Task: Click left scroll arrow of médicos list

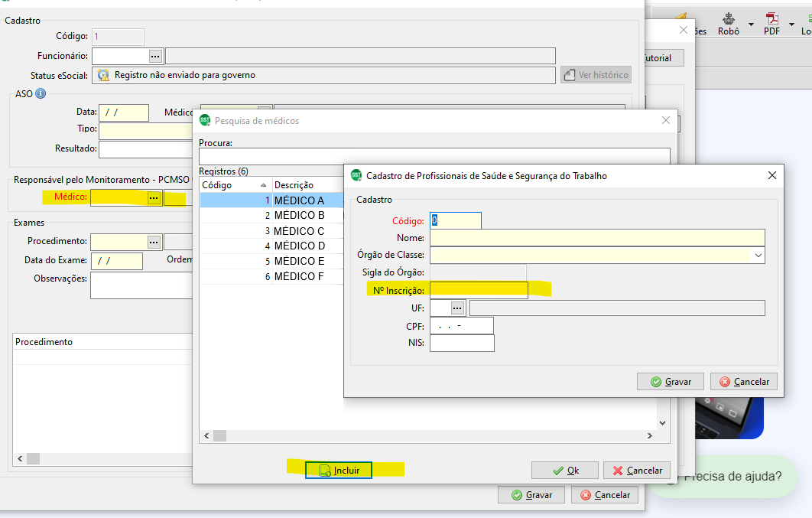Action: click(x=206, y=435)
